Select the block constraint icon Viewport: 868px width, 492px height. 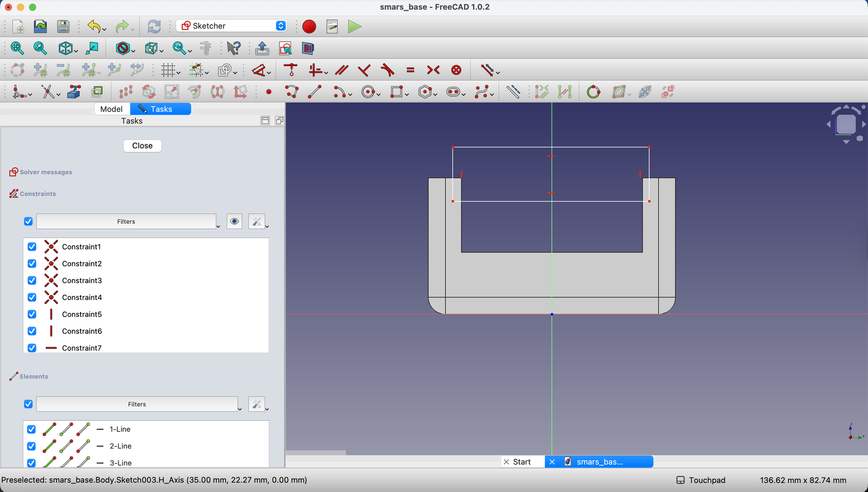click(x=457, y=70)
